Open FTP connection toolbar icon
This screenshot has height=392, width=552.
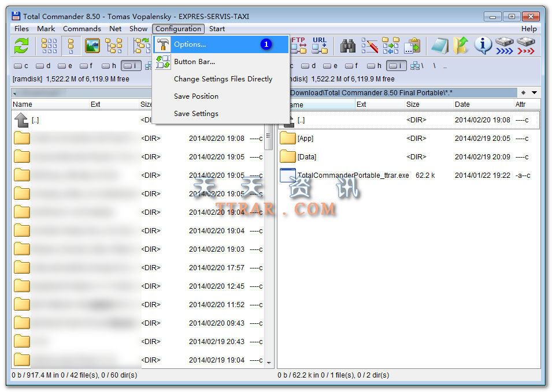(x=298, y=46)
